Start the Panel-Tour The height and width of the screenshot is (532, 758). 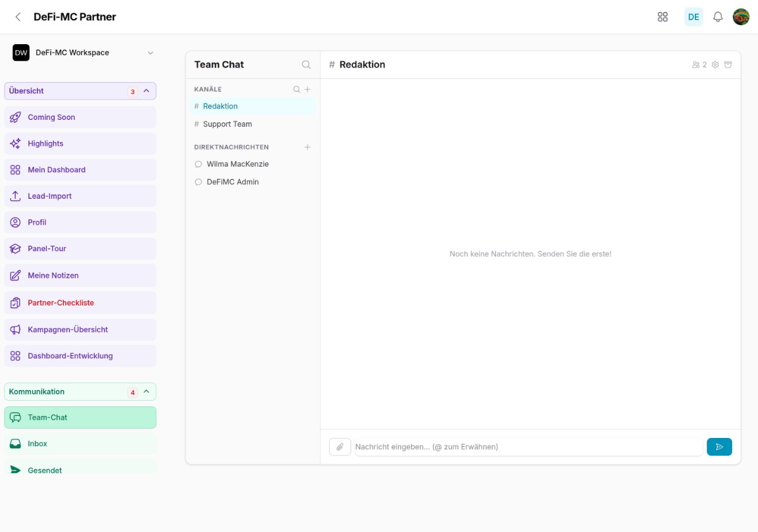[80, 249]
